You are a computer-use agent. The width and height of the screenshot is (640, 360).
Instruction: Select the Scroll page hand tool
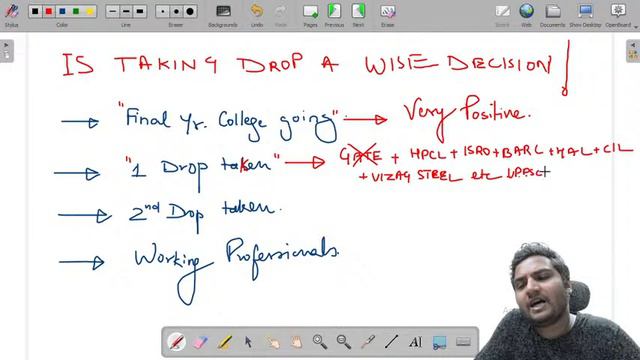296,342
